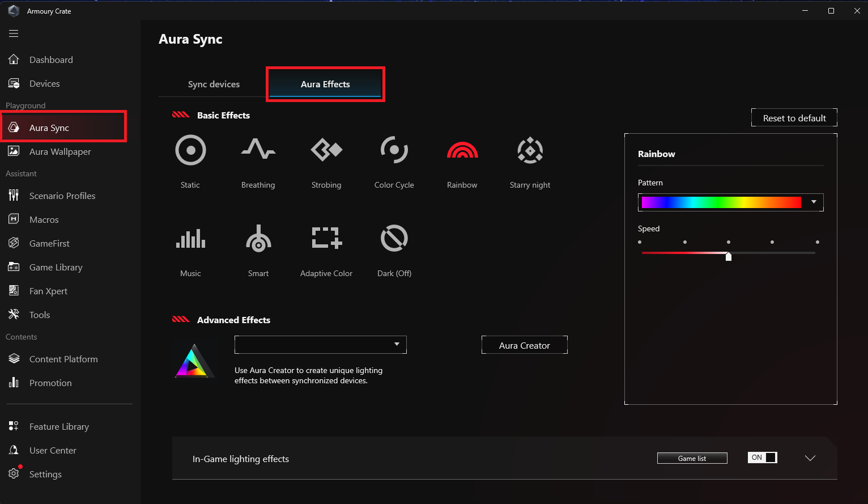Click the Scenario Profiles sliders icon

click(x=14, y=196)
